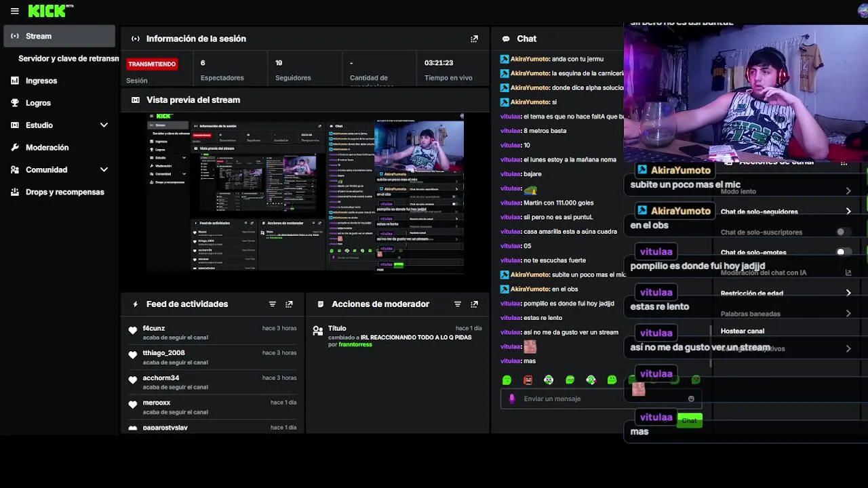The height and width of the screenshot is (488, 868).
Task: Pop out Información de la sesión panel
Action: pyautogui.click(x=474, y=39)
